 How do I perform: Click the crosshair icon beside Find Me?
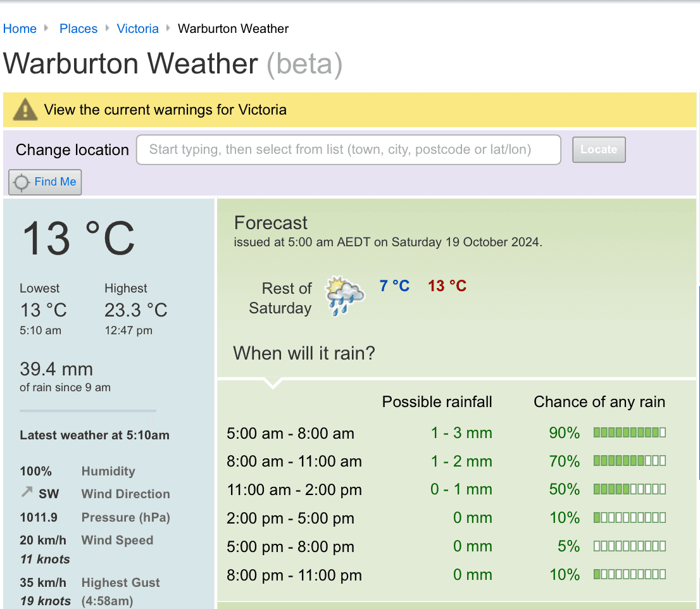tap(22, 182)
